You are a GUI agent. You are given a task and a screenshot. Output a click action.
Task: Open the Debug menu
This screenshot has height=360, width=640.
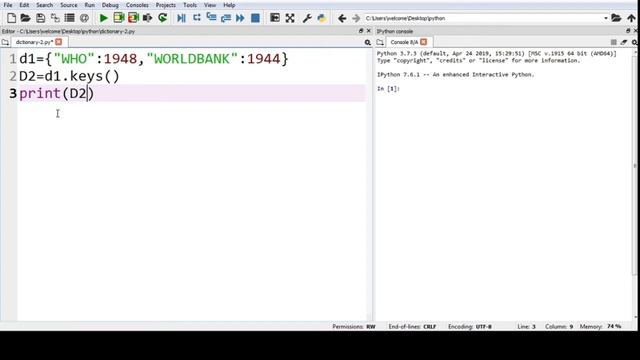[x=110, y=5]
